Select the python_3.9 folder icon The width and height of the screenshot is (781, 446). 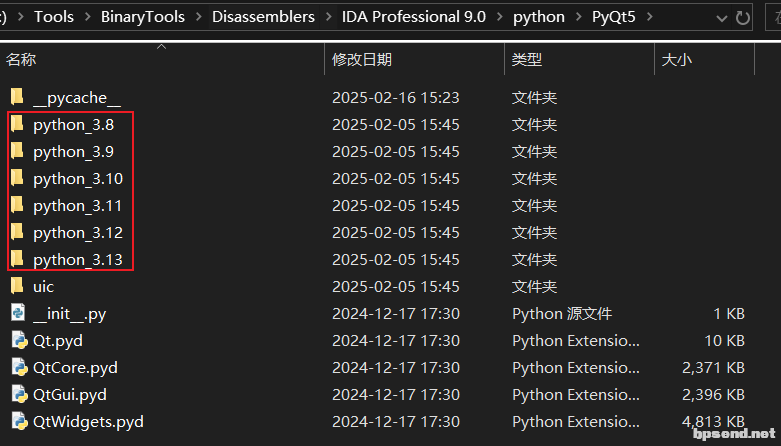[17, 150]
